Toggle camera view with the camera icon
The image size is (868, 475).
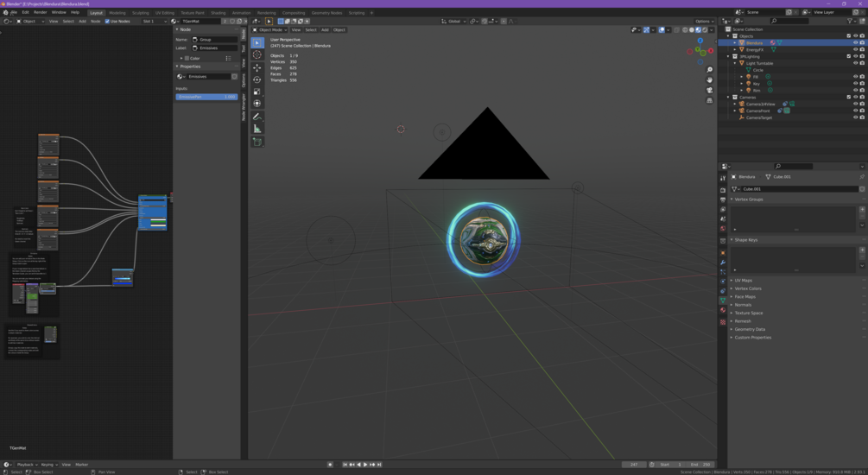[709, 90]
